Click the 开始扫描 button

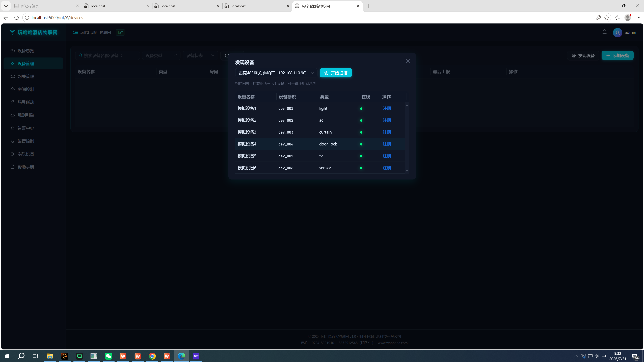(x=336, y=73)
